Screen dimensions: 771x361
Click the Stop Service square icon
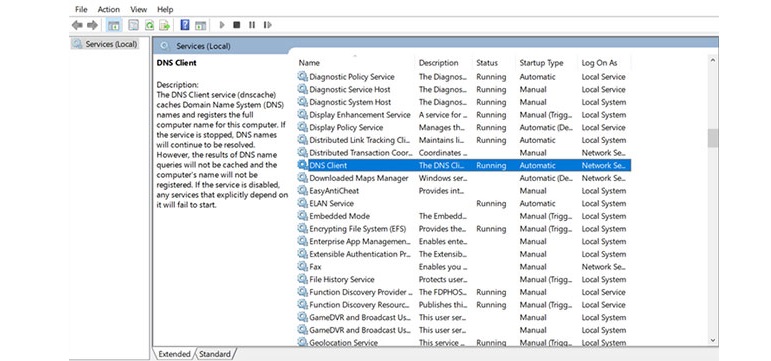tap(237, 25)
